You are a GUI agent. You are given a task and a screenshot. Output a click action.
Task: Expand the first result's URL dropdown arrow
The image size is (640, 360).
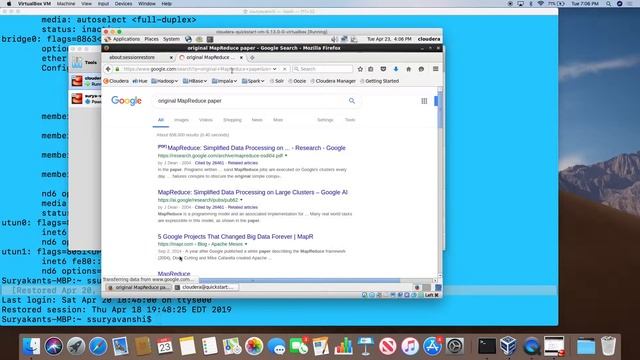click(286, 156)
